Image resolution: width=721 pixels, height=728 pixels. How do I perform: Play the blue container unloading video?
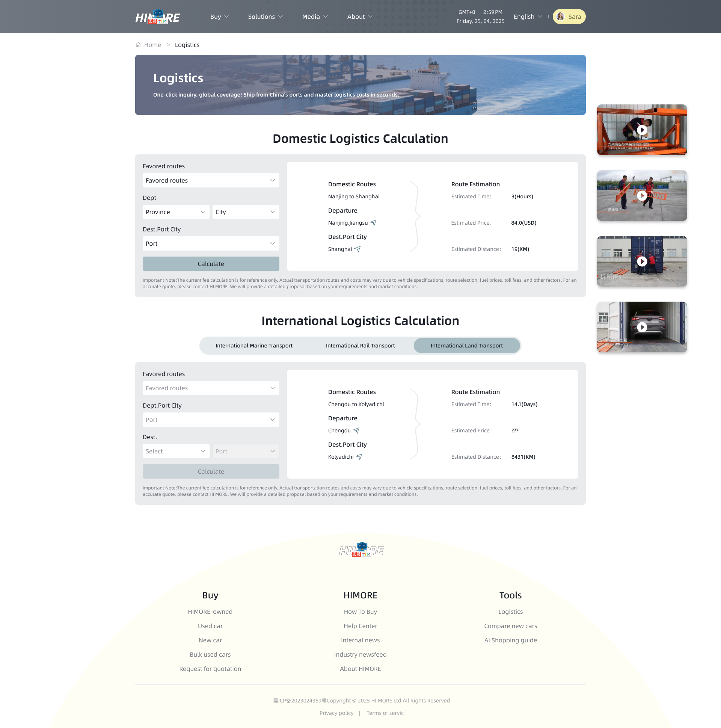point(642,261)
